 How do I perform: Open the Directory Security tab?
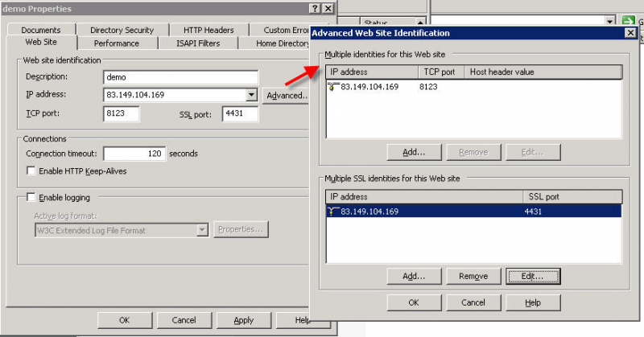click(122, 30)
